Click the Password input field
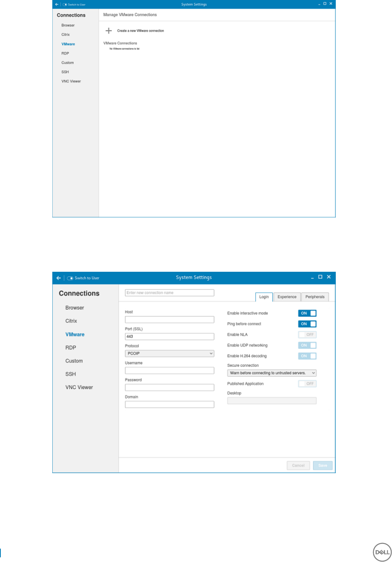The width and height of the screenshot is (392, 562). click(169, 388)
